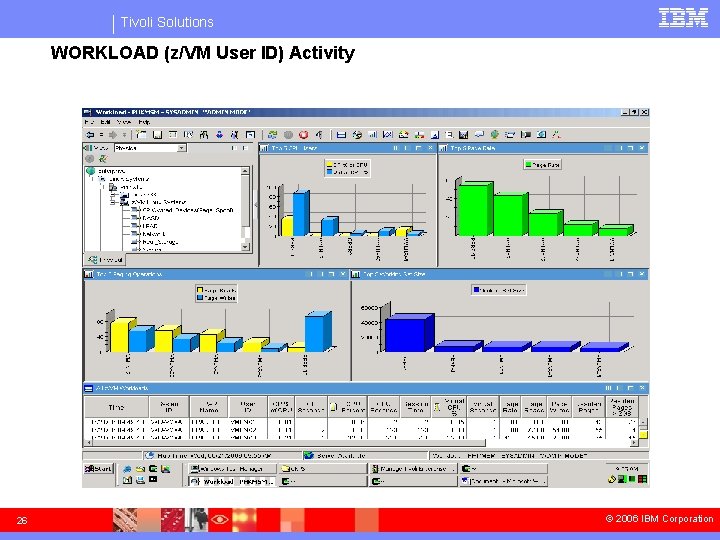Open the File menu
This screenshot has width=720, height=540.
pos(89,122)
